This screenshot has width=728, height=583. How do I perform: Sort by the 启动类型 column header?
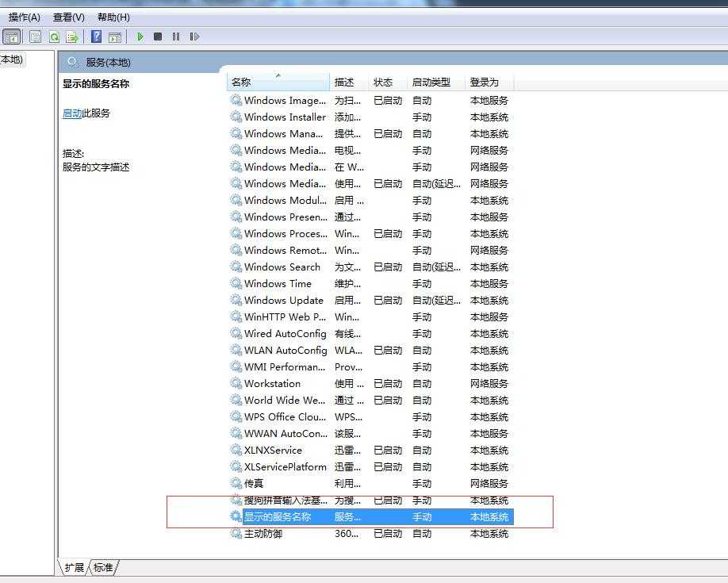[436, 82]
